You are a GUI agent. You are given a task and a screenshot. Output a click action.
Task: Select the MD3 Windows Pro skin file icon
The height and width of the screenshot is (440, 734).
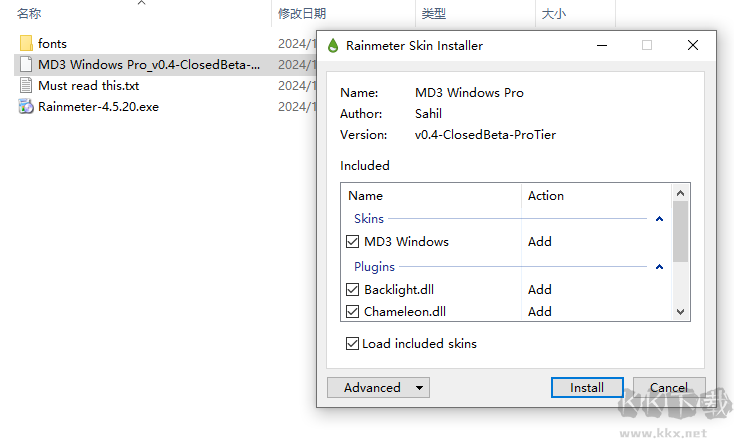click(26, 65)
